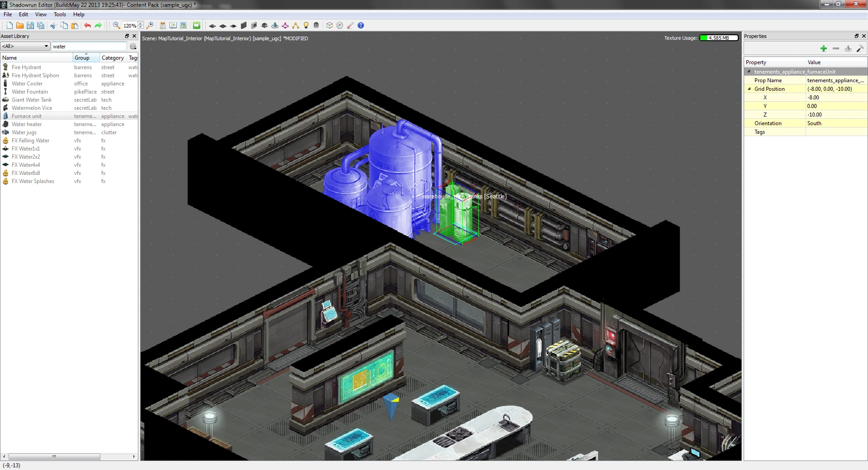The height and width of the screenshot is (470, 868).
Task: Click the compass toolbar icon
Action: click(340, 26)
